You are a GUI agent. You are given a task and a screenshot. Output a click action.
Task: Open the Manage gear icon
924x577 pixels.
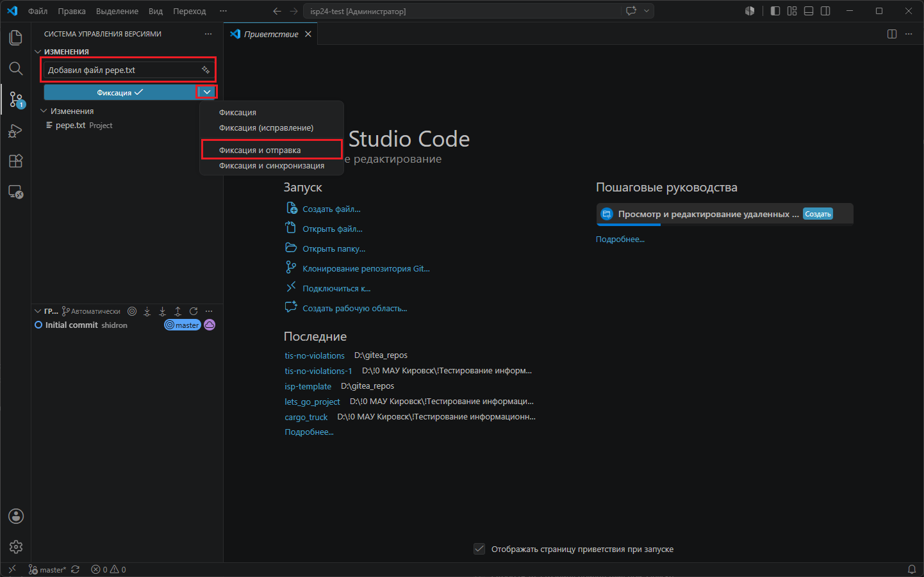[x=15, y=547]
